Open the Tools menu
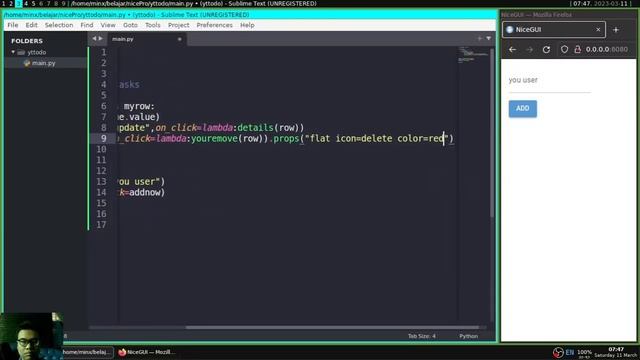Viewport: 640px width, 360px height. (x=153, y=25)
